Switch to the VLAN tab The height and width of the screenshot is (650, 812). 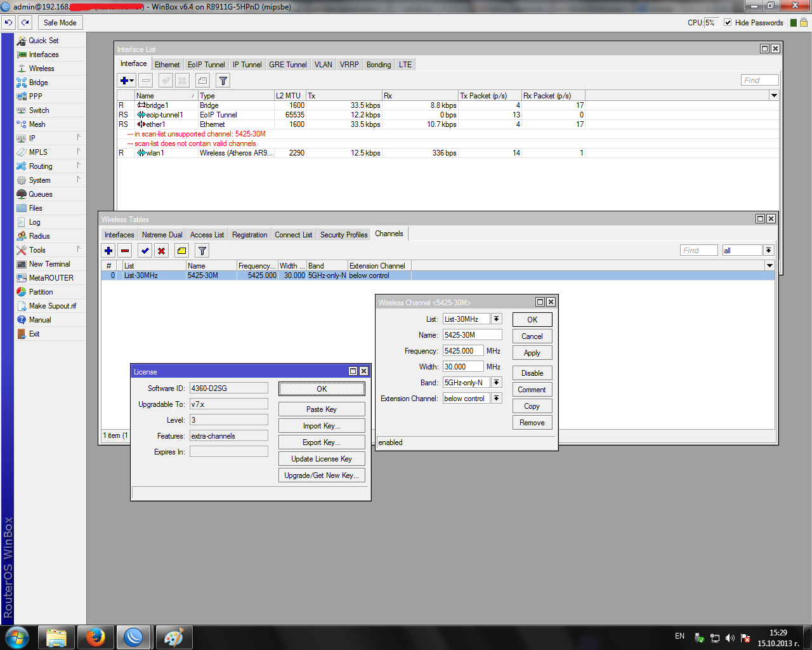coord(324,64)
